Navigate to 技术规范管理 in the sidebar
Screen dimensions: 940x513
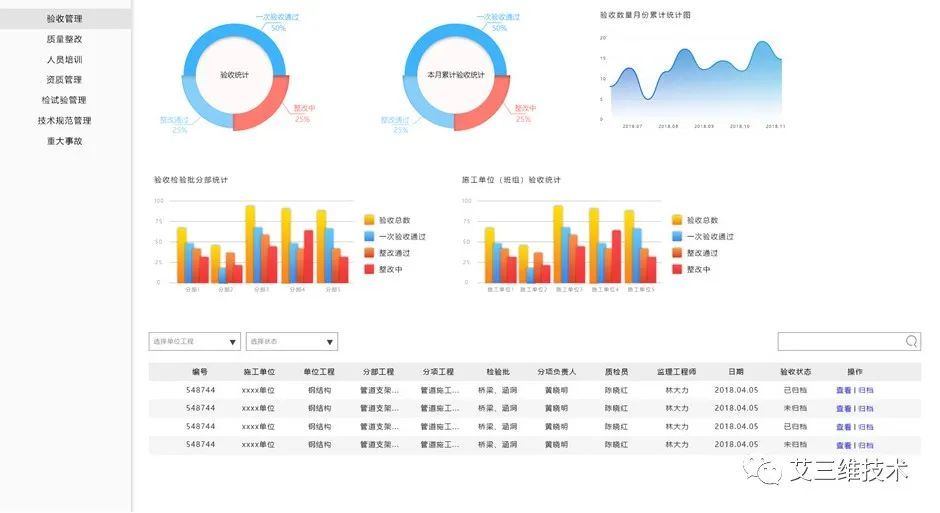click(x=65, y=121)
